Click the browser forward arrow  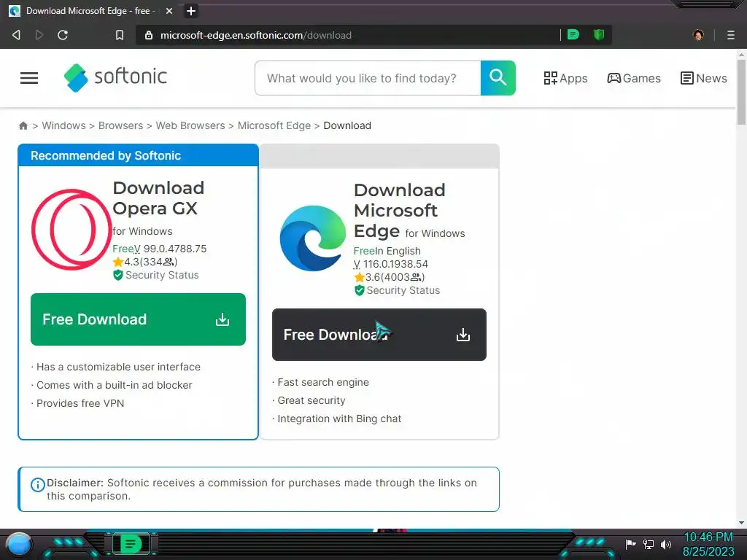pyautogui.click(x=39, y=35)
